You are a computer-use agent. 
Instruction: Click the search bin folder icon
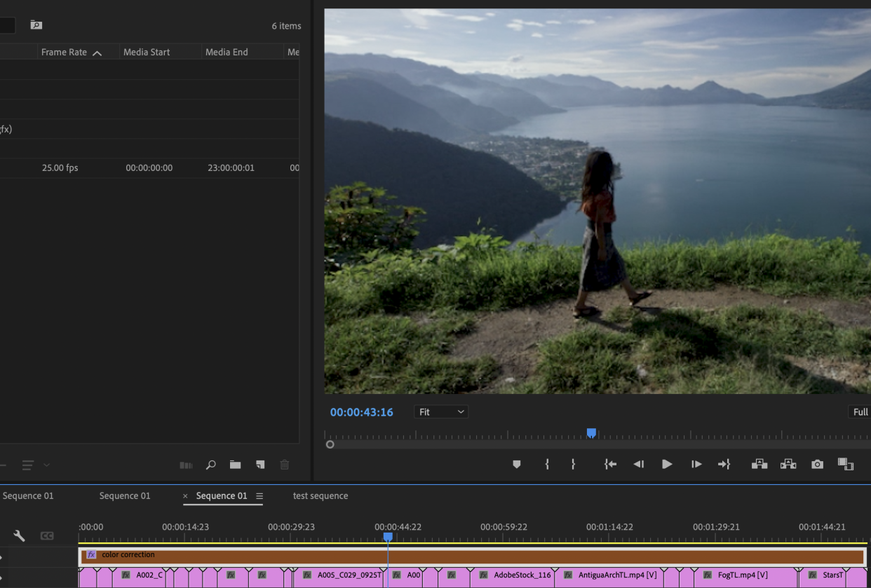[x=36, y=25]
